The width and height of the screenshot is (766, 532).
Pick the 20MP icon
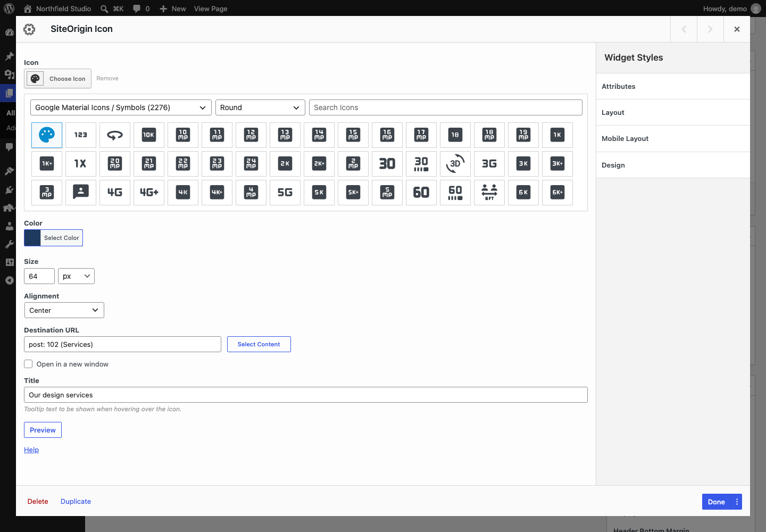(x=115, y=164)
